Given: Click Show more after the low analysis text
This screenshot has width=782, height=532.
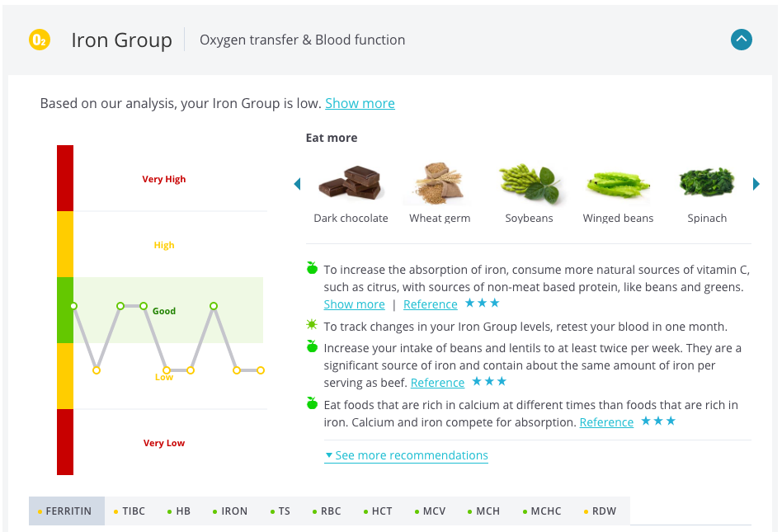Looking at the screenshot, I should (x=360, y=103).
